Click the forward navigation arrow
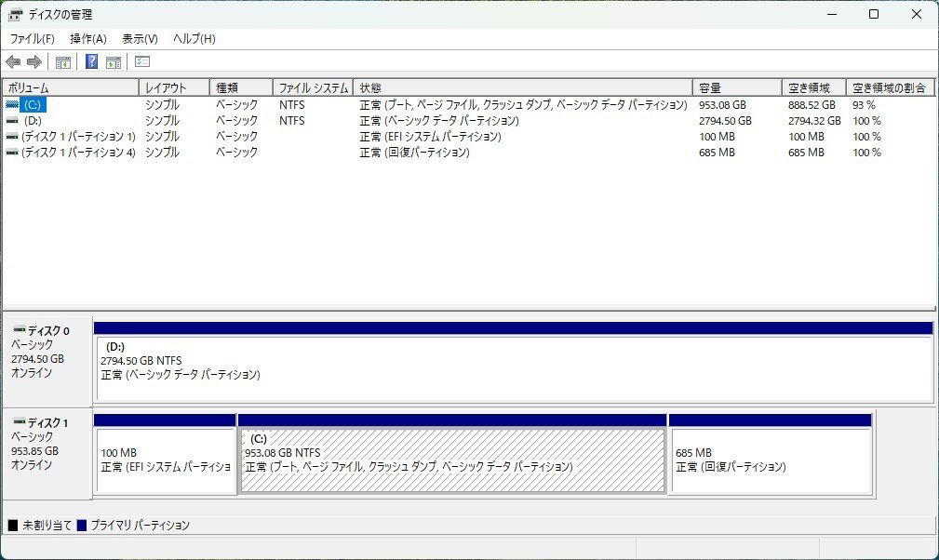The width and height of the screenshot is (939, 560). [x=34, y=61]
